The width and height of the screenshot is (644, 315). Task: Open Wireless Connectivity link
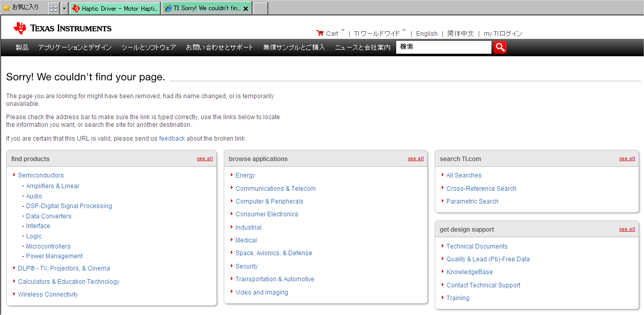click(x=48, y=295)
